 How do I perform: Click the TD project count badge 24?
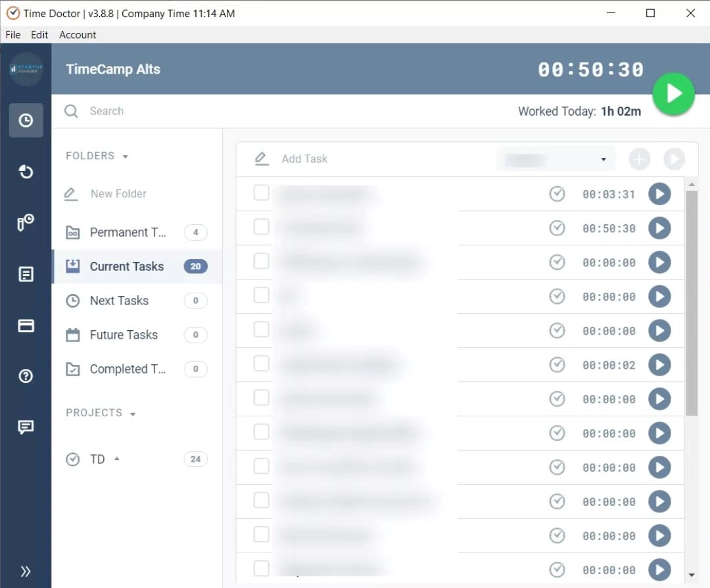pos(196,459)
